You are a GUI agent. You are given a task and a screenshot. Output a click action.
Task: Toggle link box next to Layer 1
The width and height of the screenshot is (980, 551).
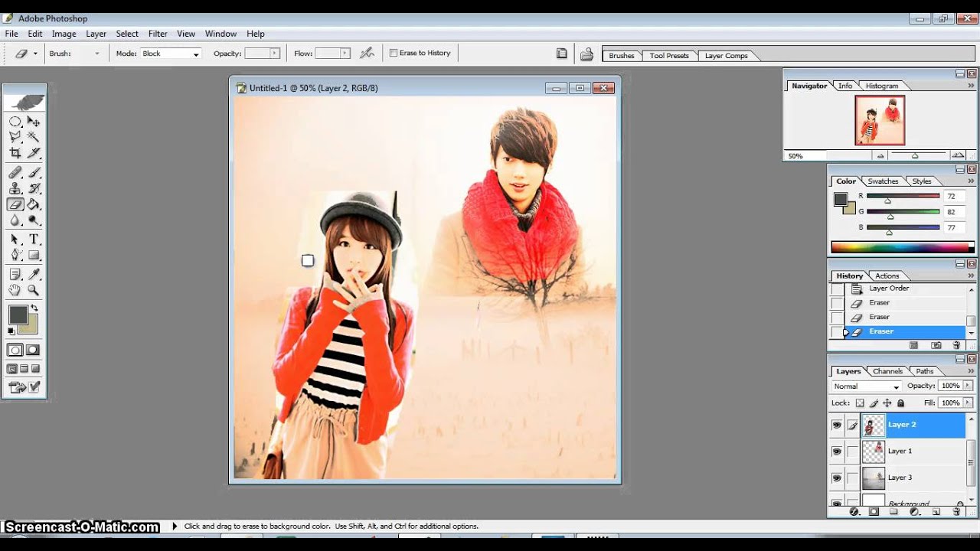[852, 452]
